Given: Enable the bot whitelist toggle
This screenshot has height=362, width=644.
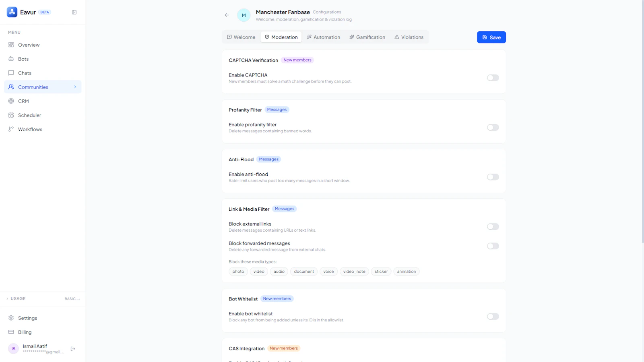Looking at the screenshot, I should coord(493,317).
